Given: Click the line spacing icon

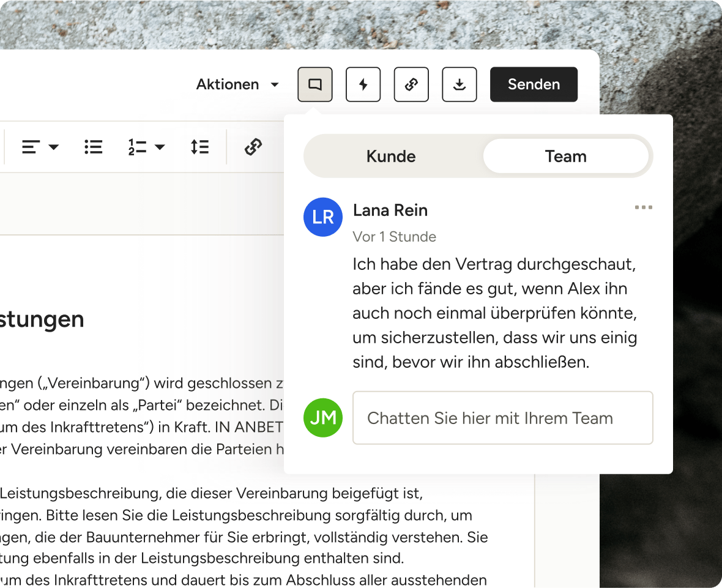Looking at the screenshot, I should (199, 147).
